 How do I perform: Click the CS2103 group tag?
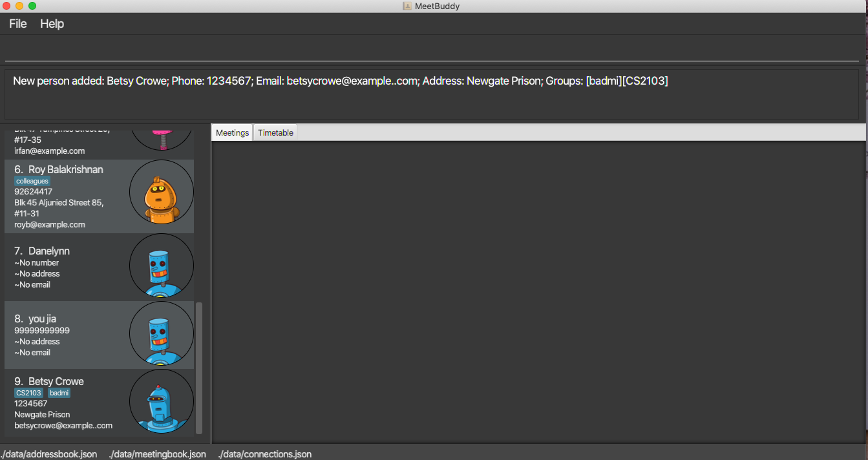tap(29, 393)
